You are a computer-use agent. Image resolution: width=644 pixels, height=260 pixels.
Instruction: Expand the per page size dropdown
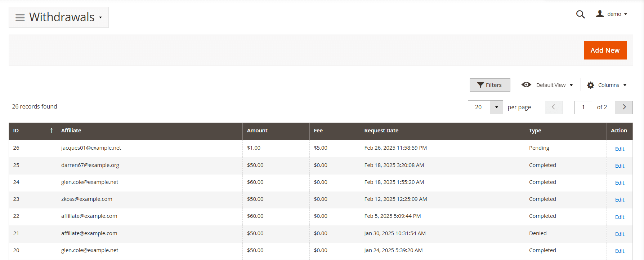tap(496, 107)
